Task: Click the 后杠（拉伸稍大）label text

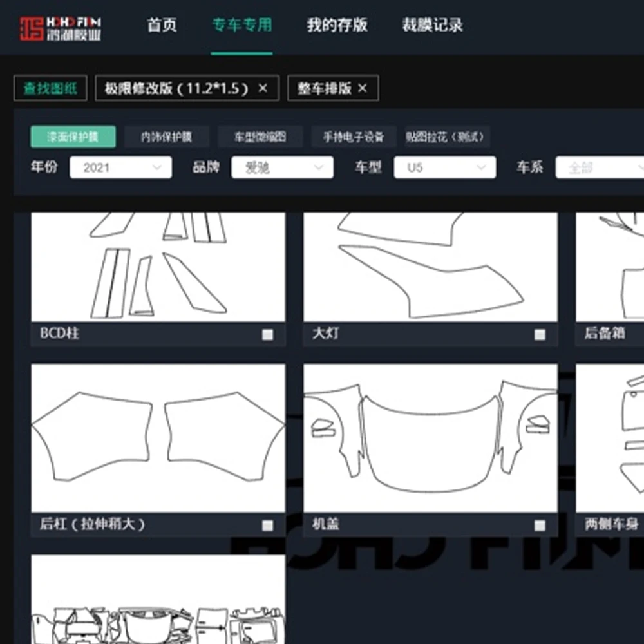Action: [92, 524]
